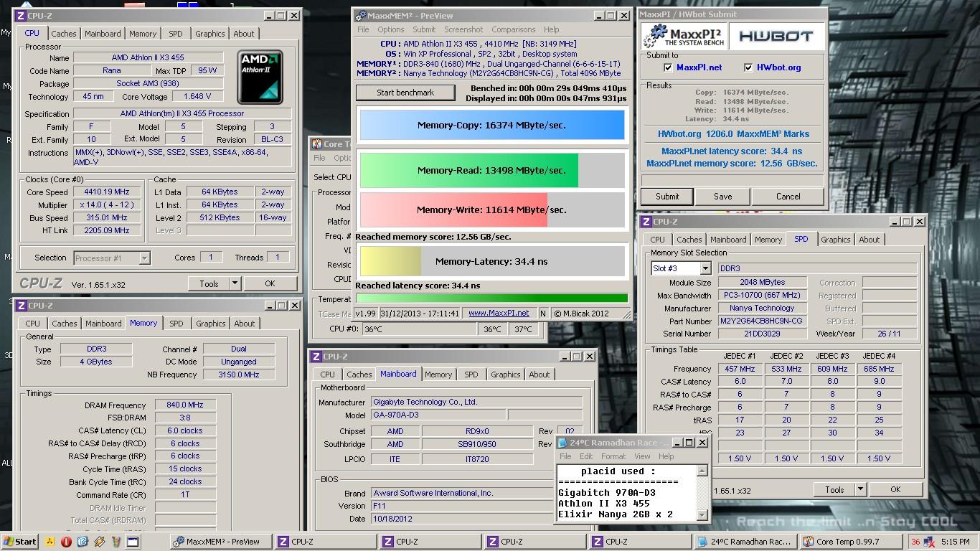Click the DRAM Frequency value 840.0 MHz
Image resolution: width=980 pixels, height=551 pixels.
click(185, 405)
